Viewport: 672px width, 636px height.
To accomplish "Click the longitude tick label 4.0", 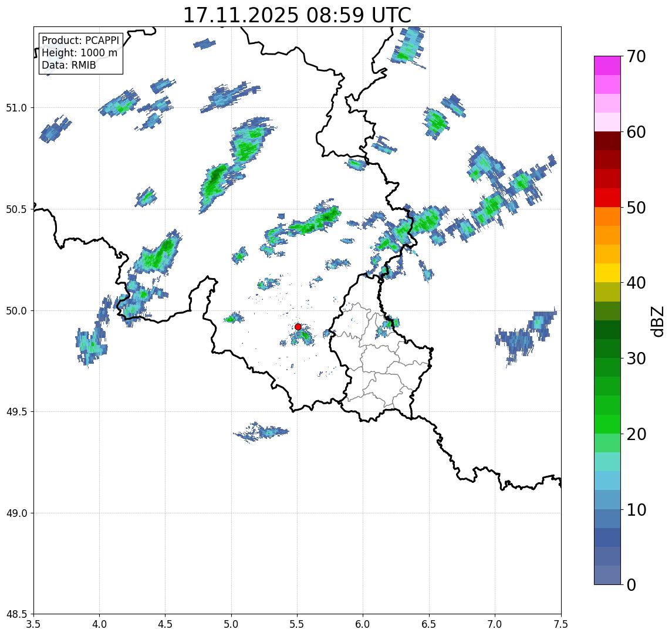I will 99,624.
